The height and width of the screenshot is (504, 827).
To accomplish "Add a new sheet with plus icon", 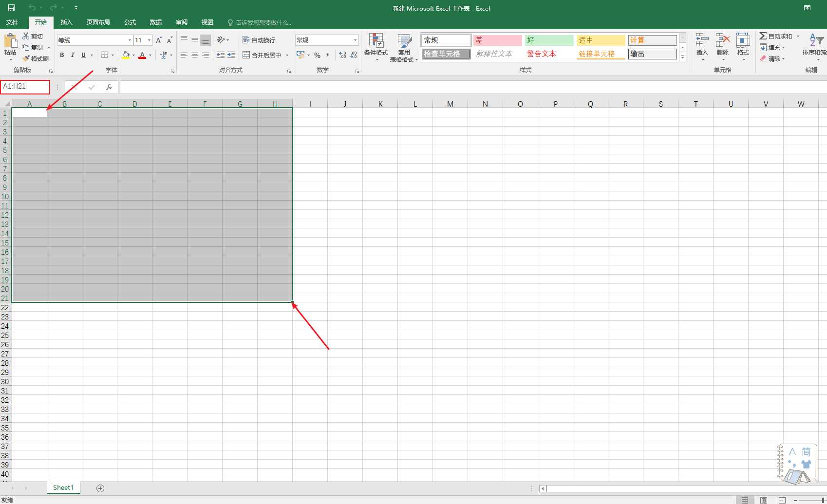I will (100, 488).
